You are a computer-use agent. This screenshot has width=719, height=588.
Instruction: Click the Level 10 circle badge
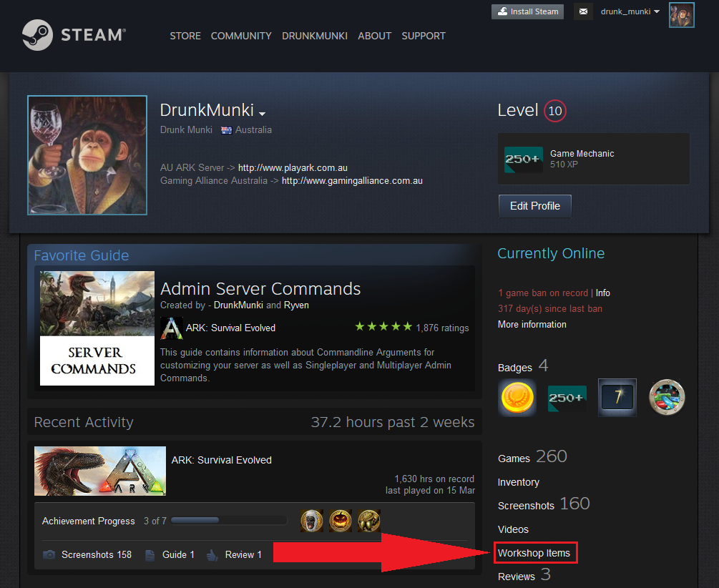[x=555, y=111]
